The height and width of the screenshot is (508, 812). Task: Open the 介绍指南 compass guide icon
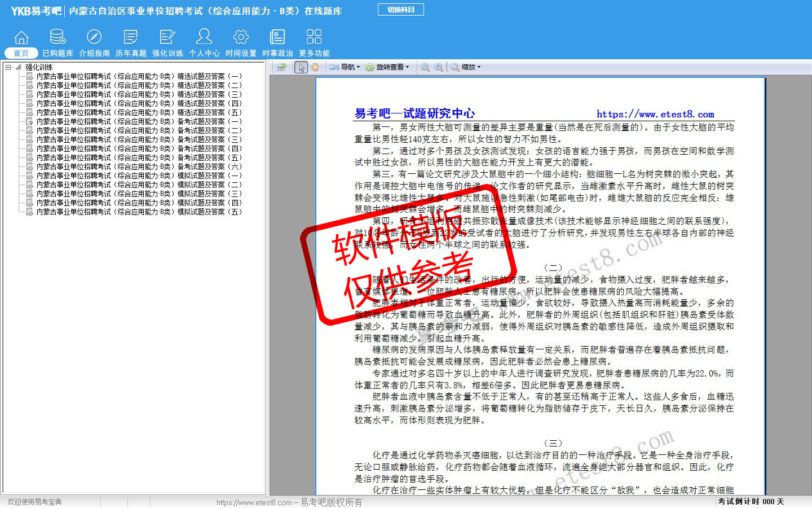point(94,43)
